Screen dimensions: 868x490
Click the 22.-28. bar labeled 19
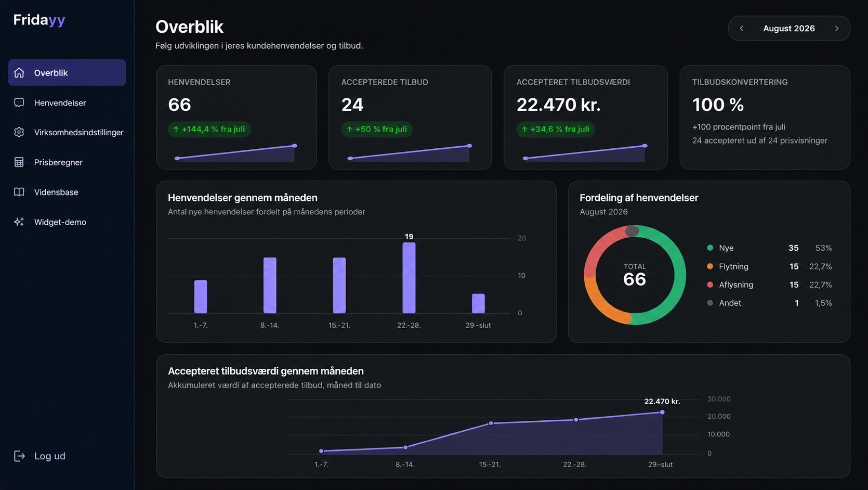(x=409, y=278)
